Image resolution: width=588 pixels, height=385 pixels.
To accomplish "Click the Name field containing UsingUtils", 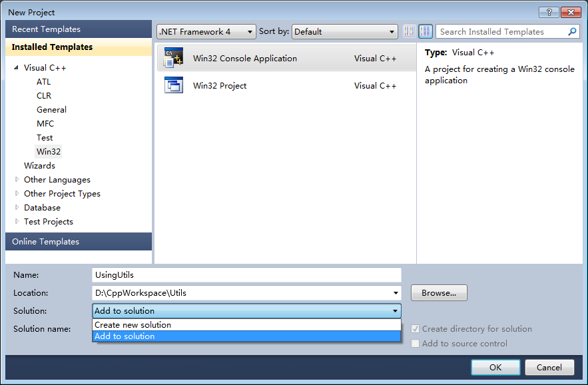I will pos(246,274).
